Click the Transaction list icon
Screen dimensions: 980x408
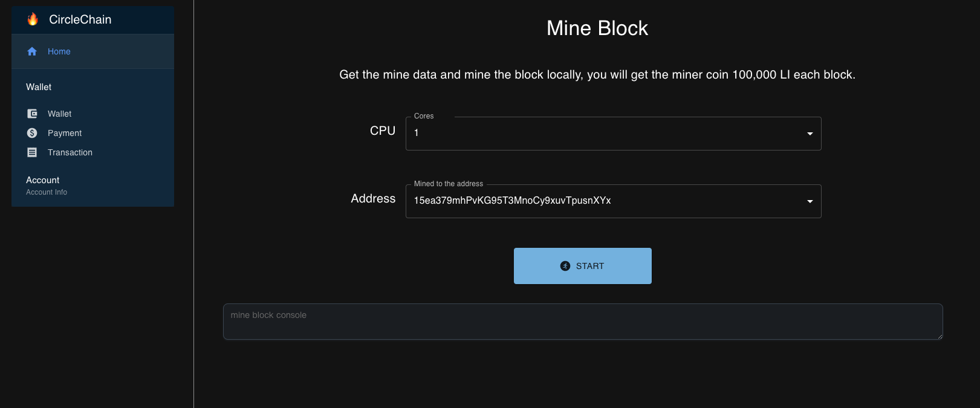point(32,152)
